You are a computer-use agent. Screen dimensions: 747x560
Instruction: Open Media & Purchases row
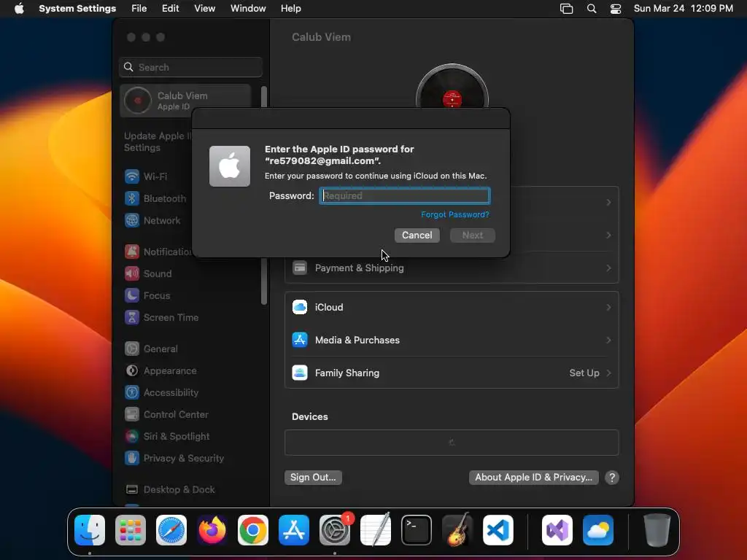click(452, 341)
